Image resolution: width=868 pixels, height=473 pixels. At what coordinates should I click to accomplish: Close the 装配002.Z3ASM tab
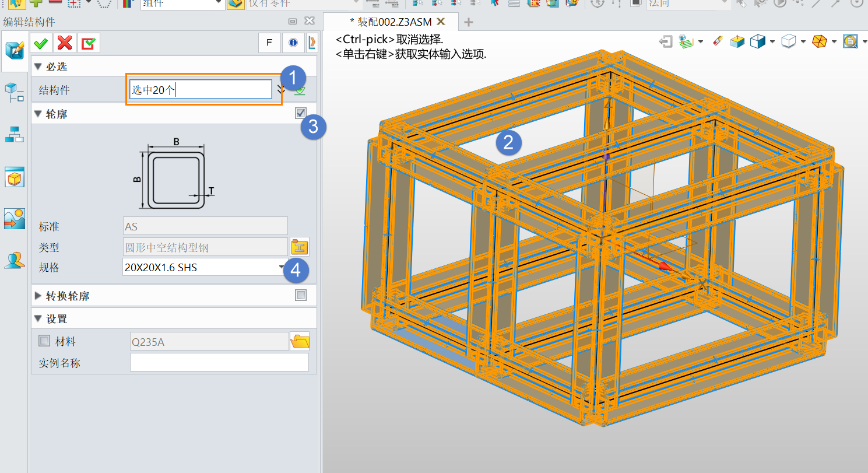pyautogui.click(x=441, y=22)
